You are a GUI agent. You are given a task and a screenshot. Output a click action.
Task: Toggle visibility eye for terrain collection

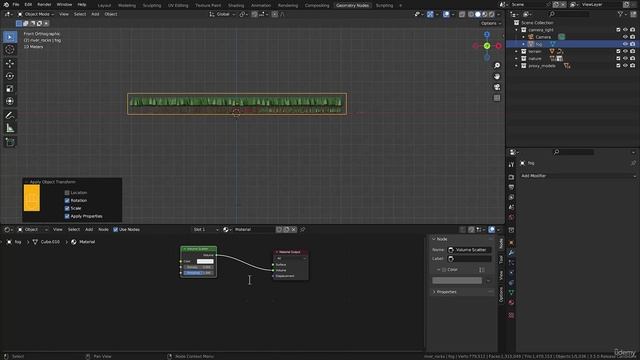[x=625, y=51]
